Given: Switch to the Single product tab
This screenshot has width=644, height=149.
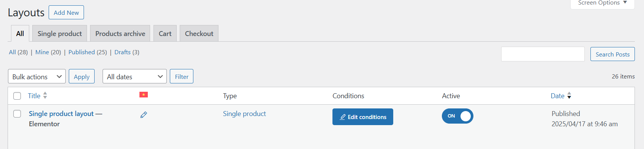Looking at the screenshot, I should click(60, 33).
